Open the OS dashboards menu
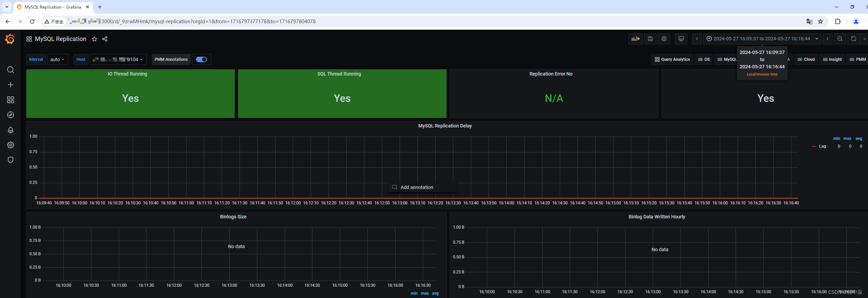This screenshot has width=868, height=298. pos(704,59)
